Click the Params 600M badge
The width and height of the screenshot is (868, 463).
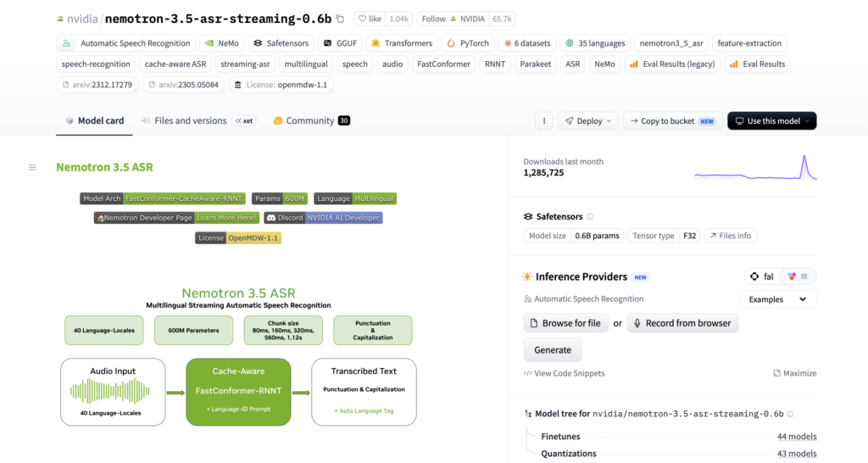click(x=280, y=198)
